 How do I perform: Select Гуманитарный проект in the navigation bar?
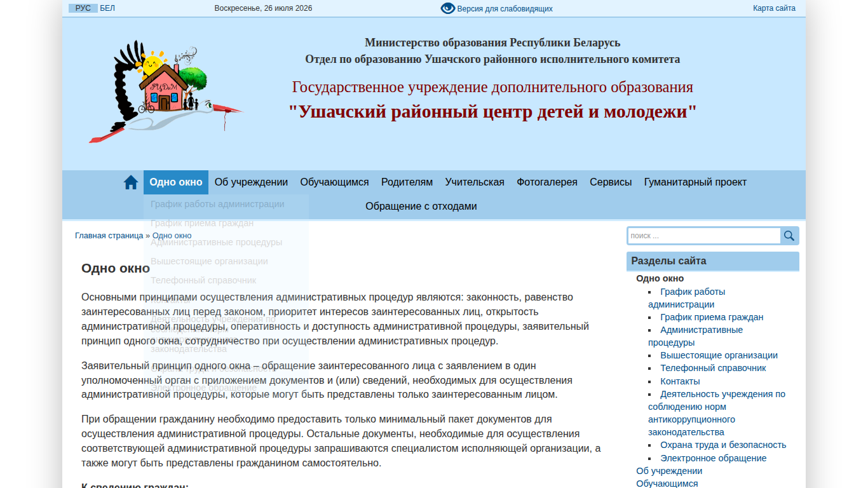pyautogui.click(x=695, y=182)
